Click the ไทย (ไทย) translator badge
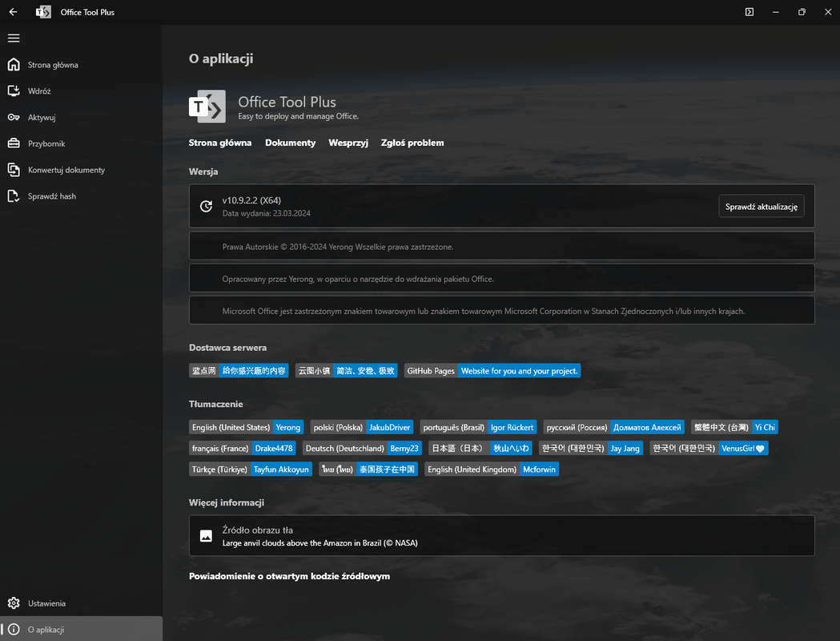This screenshot has width=840, height=641. coord(368,469)
